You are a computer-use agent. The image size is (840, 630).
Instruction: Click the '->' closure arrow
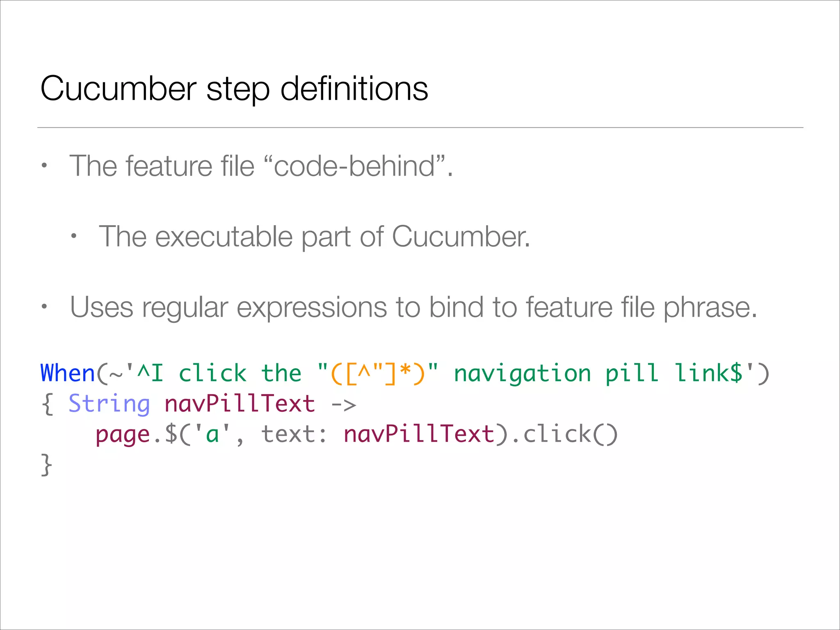(344, 404)
